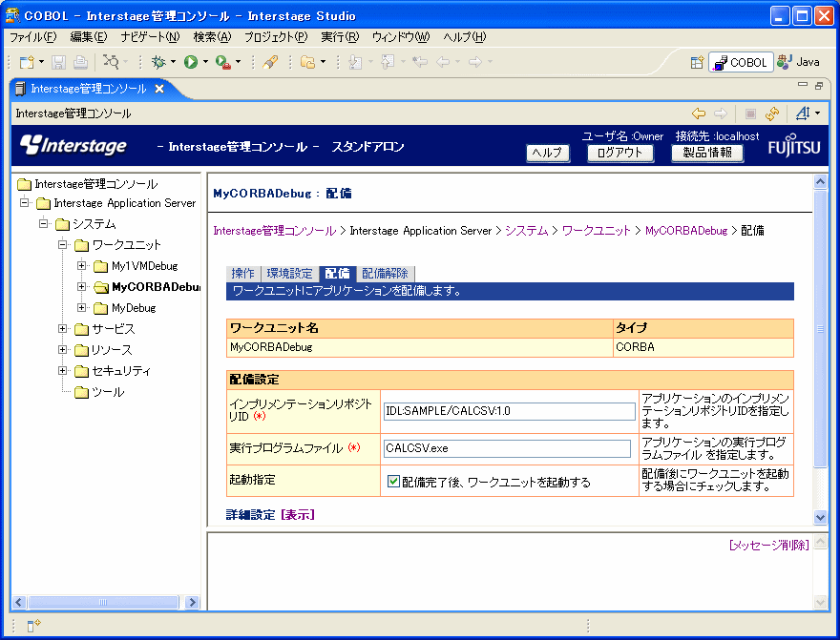The height and width of the screenshot is (640, 840).
Task: Open the 編集(E) menu
Action: (x=89, y=37)
